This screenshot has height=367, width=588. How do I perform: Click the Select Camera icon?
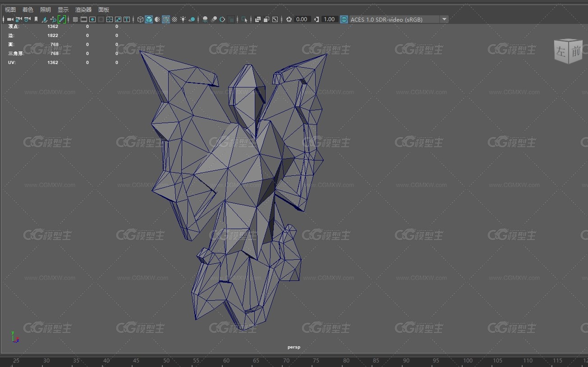(x=10, y=19)
